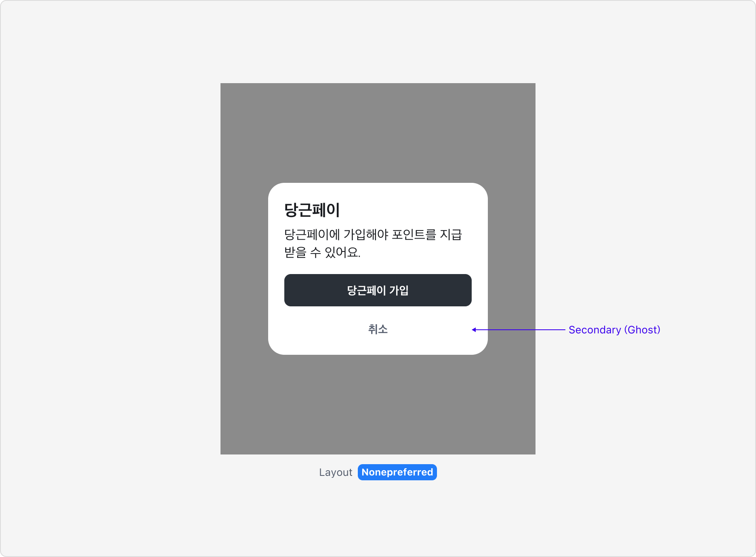Click the Nonepreferred badge next to Layout
Viewport: 756px width, 557px height.
click(397, 472)
